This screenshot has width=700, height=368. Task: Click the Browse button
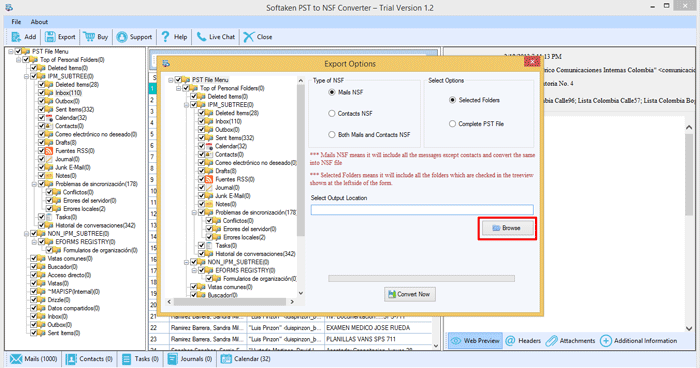(507, 228)
